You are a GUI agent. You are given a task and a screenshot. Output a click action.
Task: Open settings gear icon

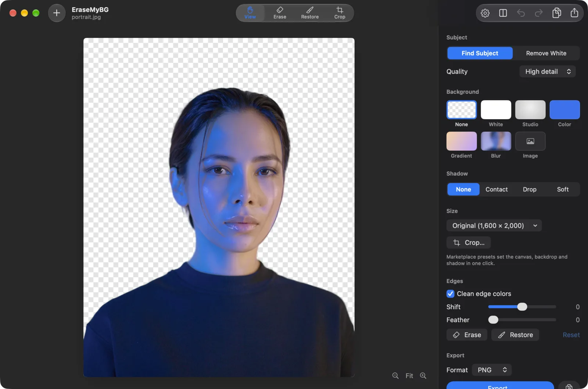[485, 13]
